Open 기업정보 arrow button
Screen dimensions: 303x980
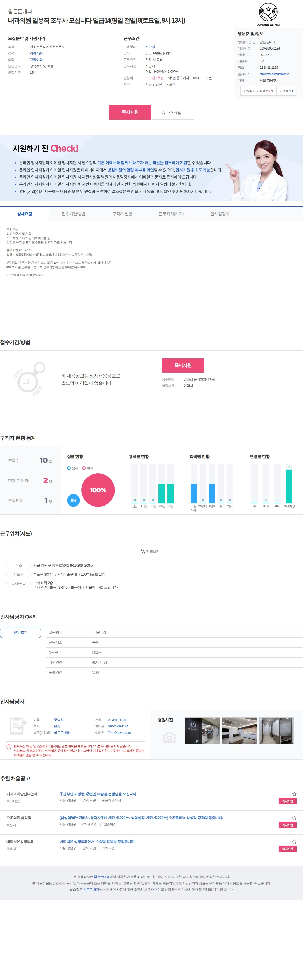[287, 91]
